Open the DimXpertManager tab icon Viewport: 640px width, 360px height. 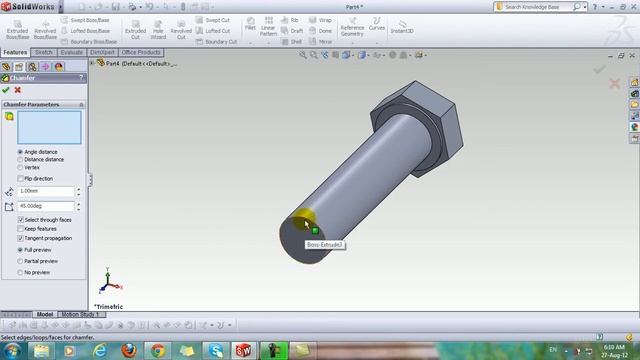point(45,67)
